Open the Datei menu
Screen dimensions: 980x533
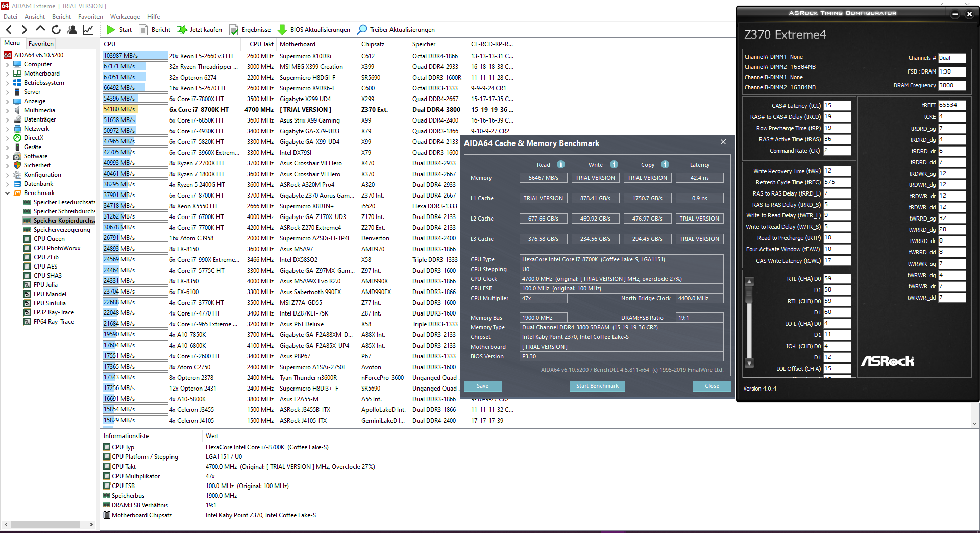[x=10, y=17]
